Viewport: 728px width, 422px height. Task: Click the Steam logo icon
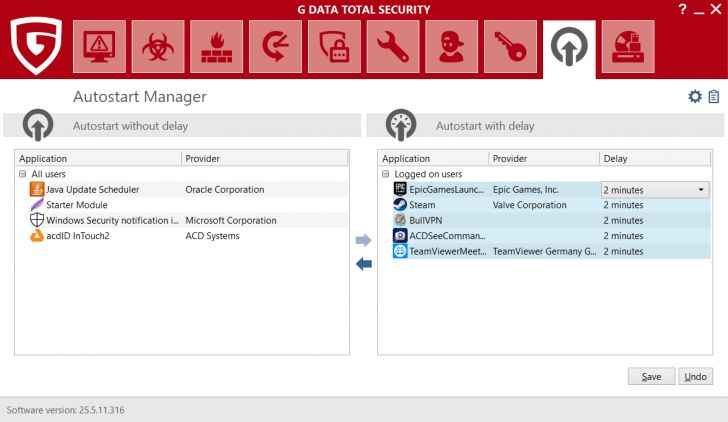pyautogui.click(x=400, y=205)
